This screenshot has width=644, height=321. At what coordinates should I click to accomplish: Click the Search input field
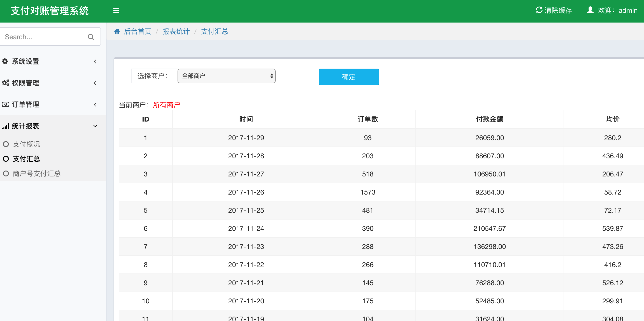coord(50,37)
